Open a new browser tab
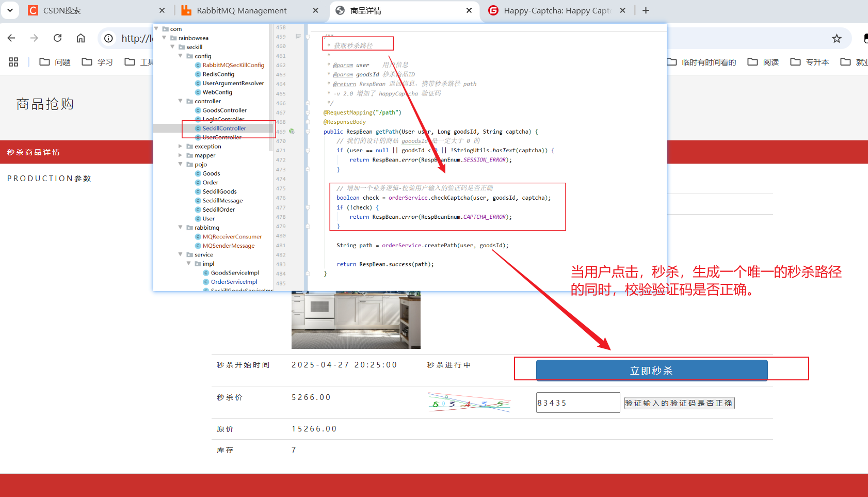Screen dimensions: 868x497 [646, 10]
